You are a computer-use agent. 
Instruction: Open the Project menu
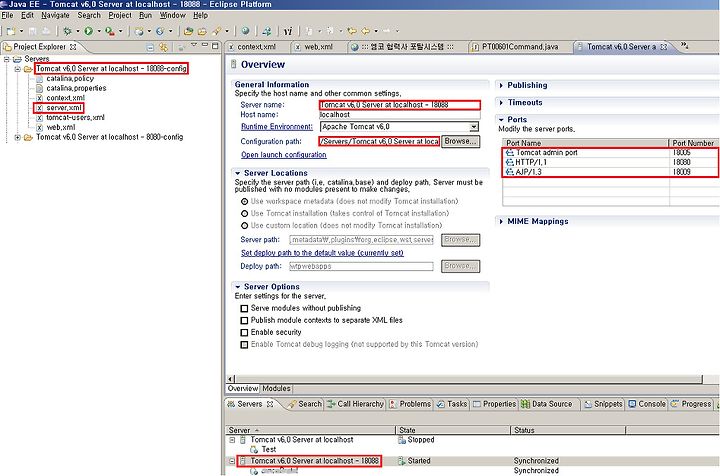pyautogui.click(x=120, y=15)
